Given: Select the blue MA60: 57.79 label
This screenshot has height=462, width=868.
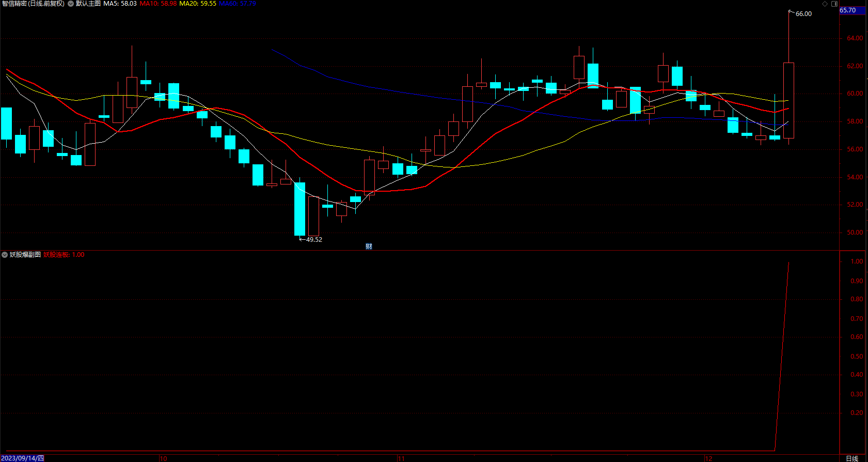Looking at the screenshot, I should [238, 4].
